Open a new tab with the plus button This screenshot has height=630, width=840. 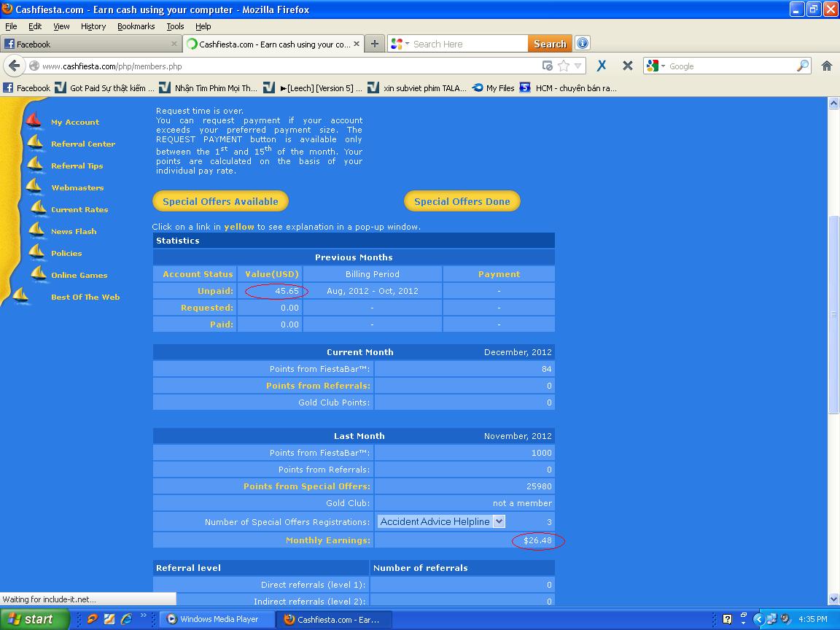pos(374,44)
